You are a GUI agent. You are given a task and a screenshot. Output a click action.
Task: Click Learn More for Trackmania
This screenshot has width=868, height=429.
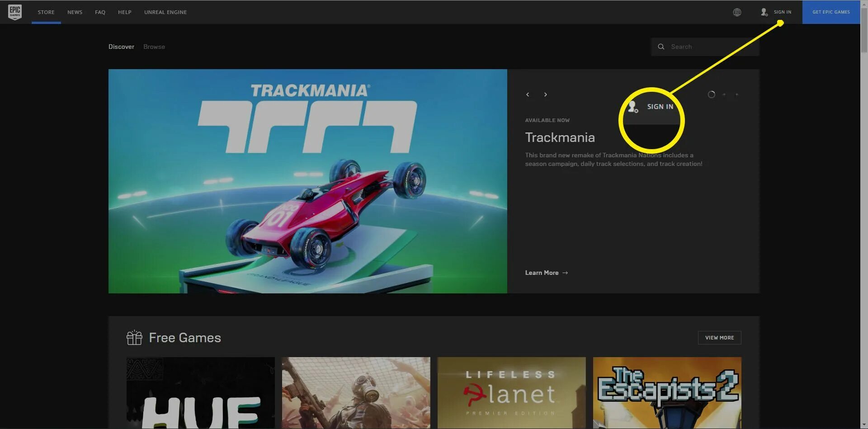pos(542,273)
